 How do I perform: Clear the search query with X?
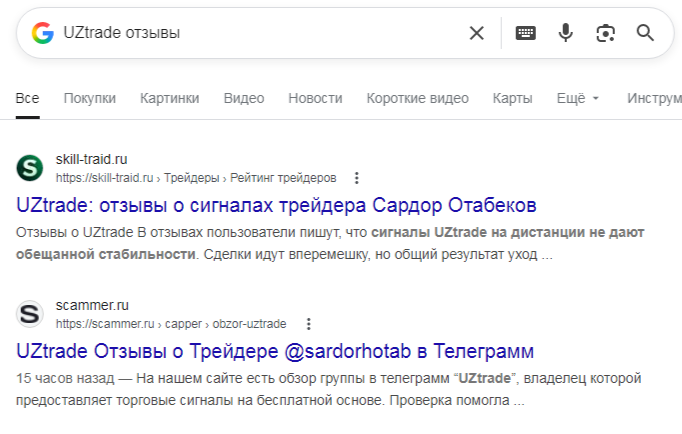click(x=477, y=33)
